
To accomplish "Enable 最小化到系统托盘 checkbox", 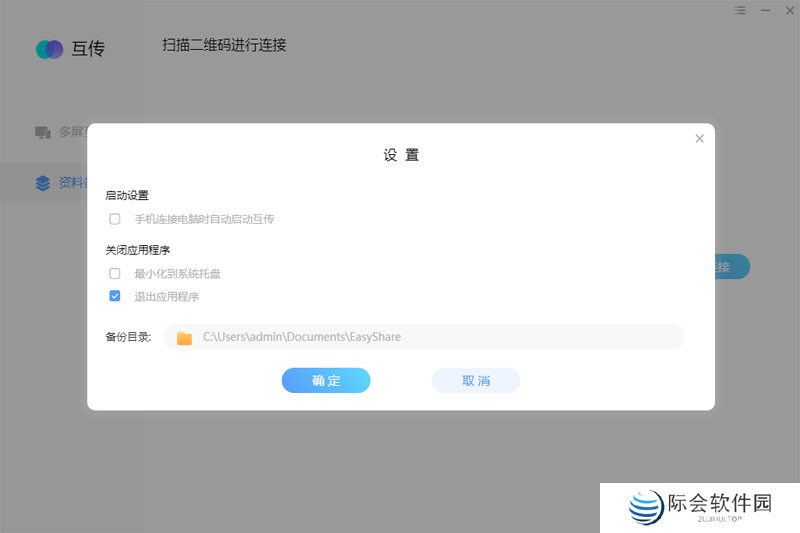I will [115, 273].
